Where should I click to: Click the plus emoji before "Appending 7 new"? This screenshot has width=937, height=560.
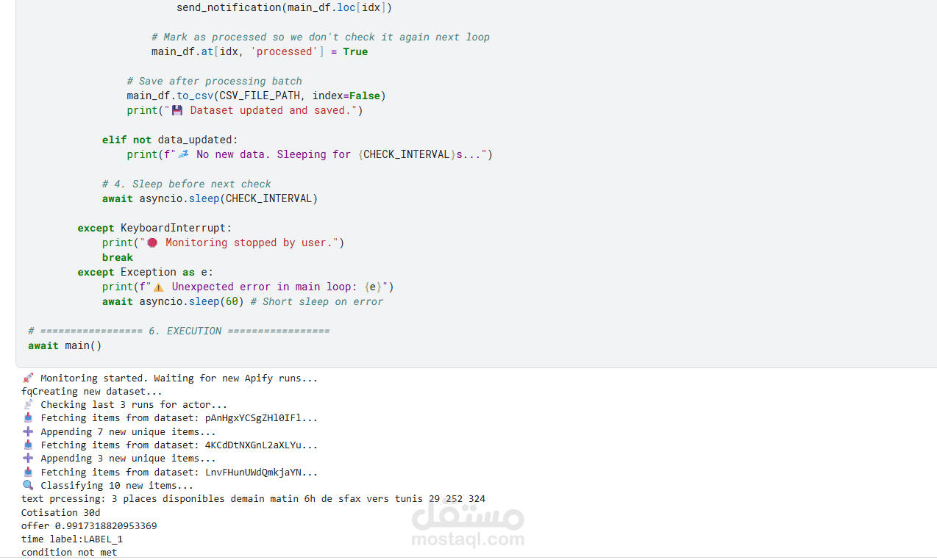[28, 431]
